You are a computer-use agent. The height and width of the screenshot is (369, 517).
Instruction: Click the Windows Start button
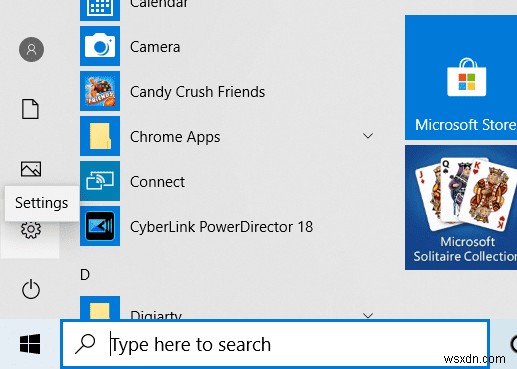30,344
